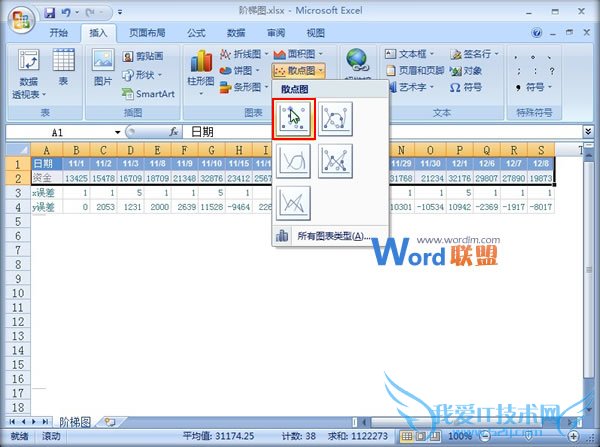Select cell containing -9464

(x=239, y=207)
